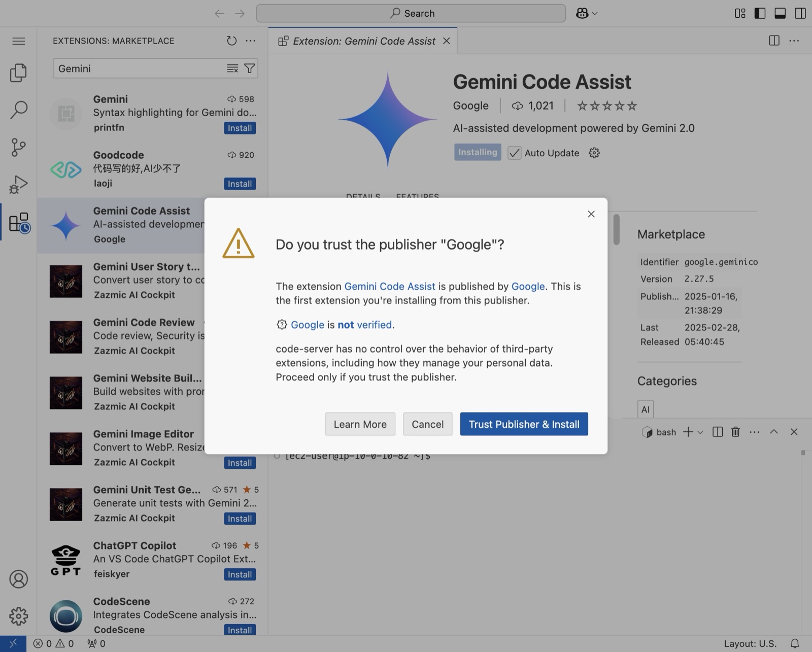Screen dimensions: 812x652
Task: Select Gemini Code Review extension entry
Action: 121,337
